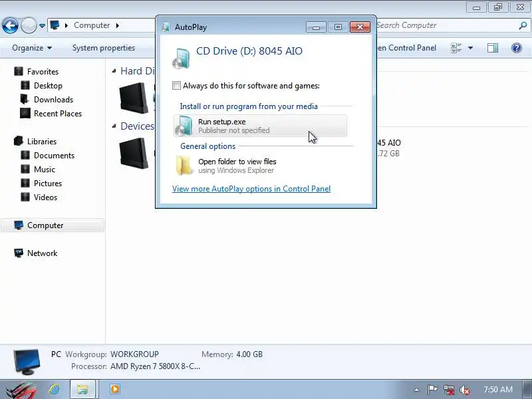
Task: Expand the arrow after Computer in address bar
Action: click(118, 25)
